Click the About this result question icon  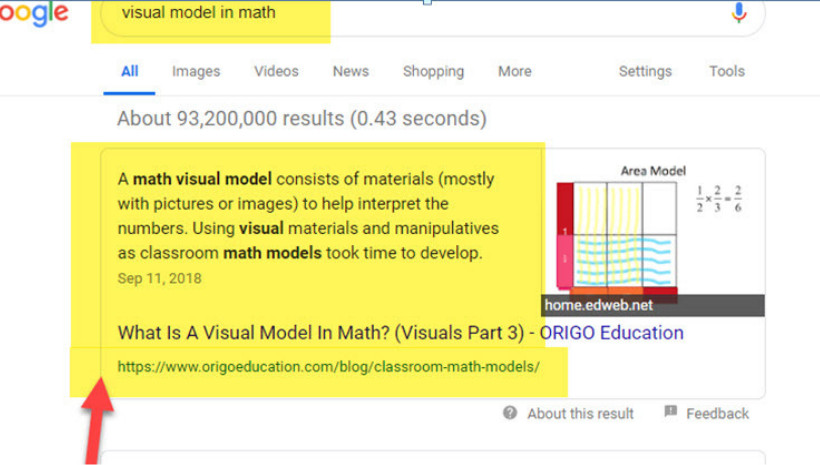coord(510,413)
